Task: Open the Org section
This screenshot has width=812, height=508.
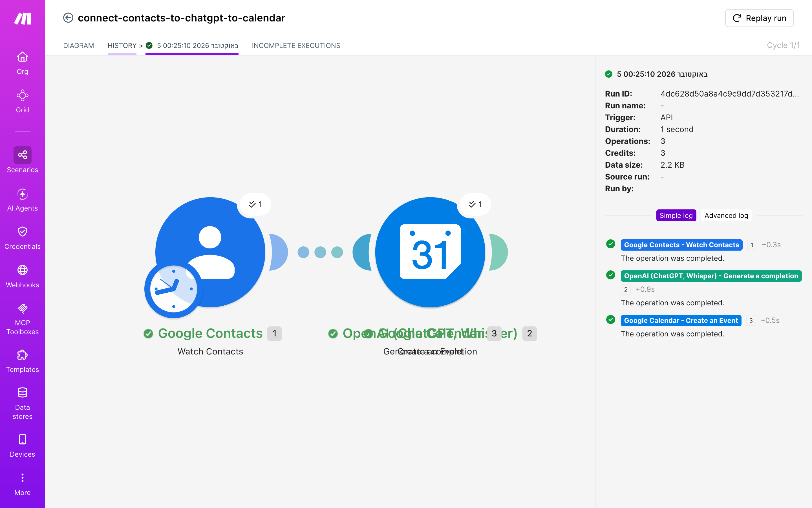Action: point(23,63)
